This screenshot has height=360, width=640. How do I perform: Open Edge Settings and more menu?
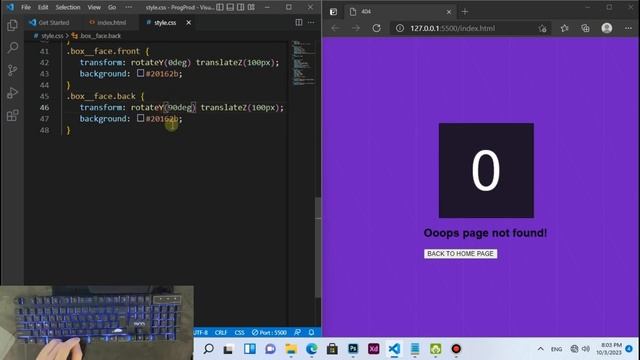pos(628,28)
